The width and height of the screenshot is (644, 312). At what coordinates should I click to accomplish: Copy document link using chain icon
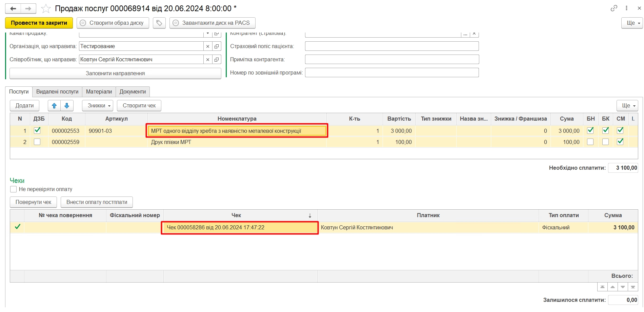coord(614,8)
